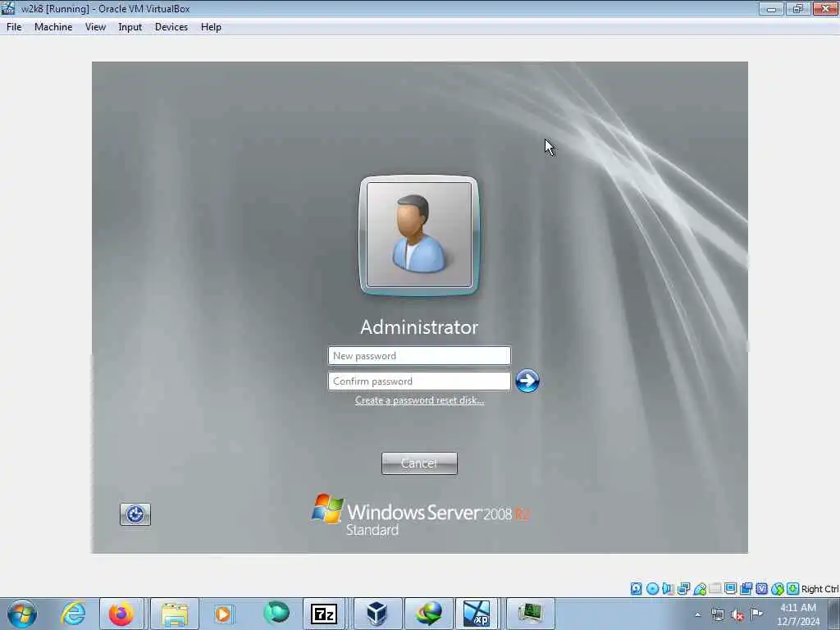Open the Action Center flag icon

pos(756,614)
